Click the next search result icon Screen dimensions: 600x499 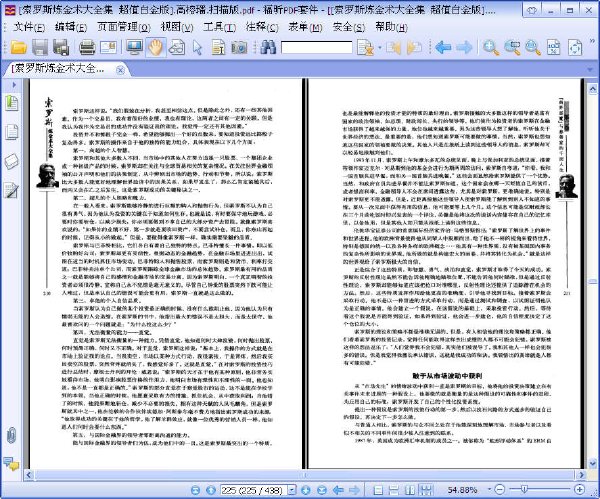414,48
